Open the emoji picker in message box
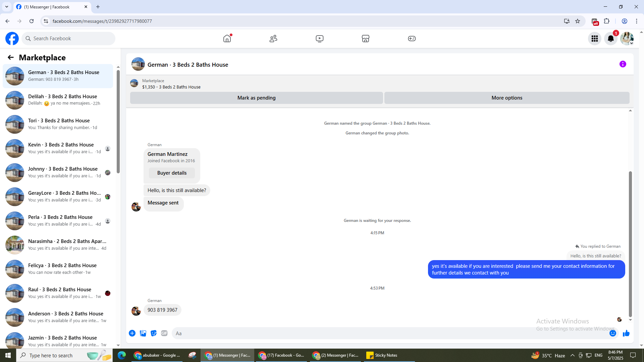This screenshot has height=362, width=644. pyautogui.click(x=613, y=333)
